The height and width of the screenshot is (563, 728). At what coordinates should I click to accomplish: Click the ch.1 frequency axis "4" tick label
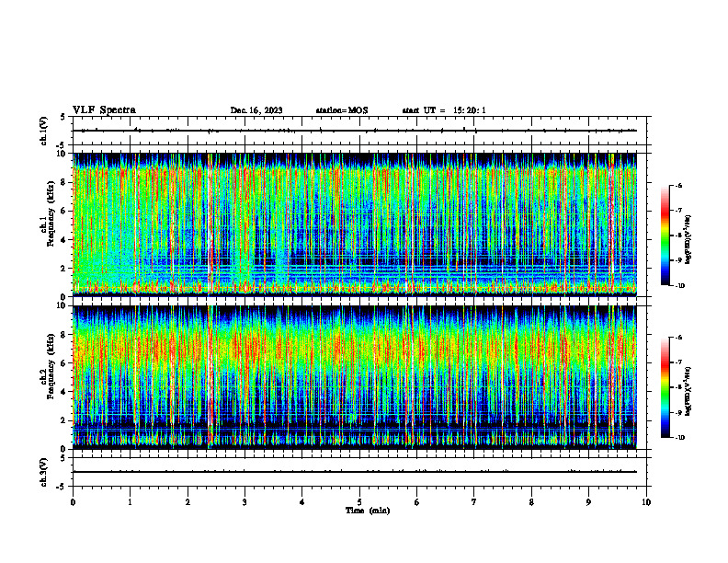63,240
